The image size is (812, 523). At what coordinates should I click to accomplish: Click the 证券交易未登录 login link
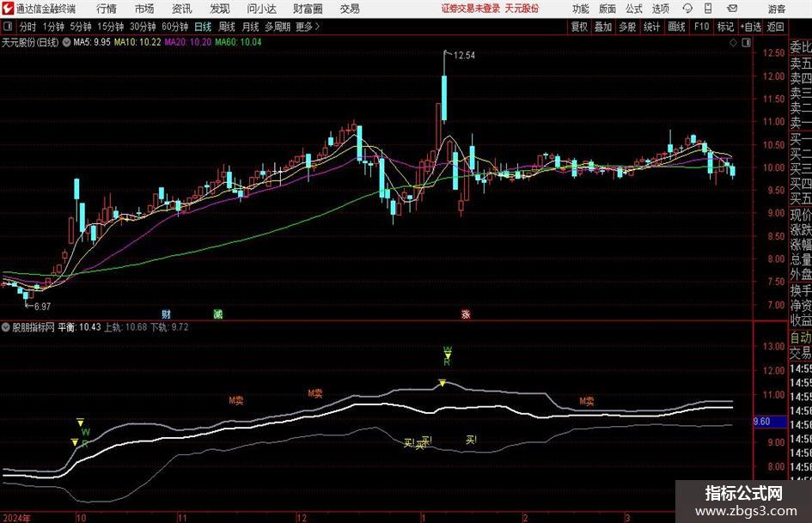[x=471, y=9]
